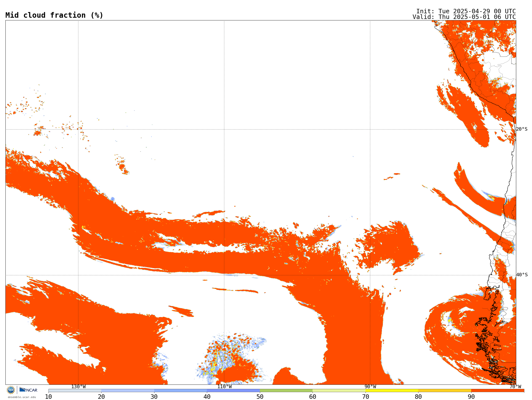Pick the 40–50 periwinkle colorbar segment
This screenshot has height=400, width=532.
(233, 391)
